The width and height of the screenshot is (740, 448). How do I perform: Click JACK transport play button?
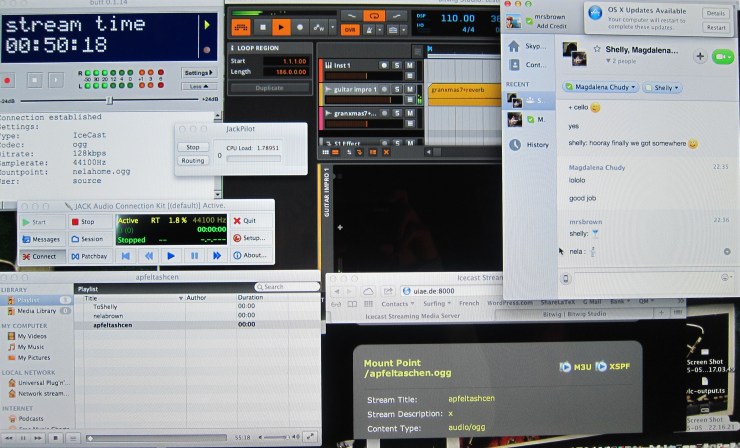click(171, 256)
